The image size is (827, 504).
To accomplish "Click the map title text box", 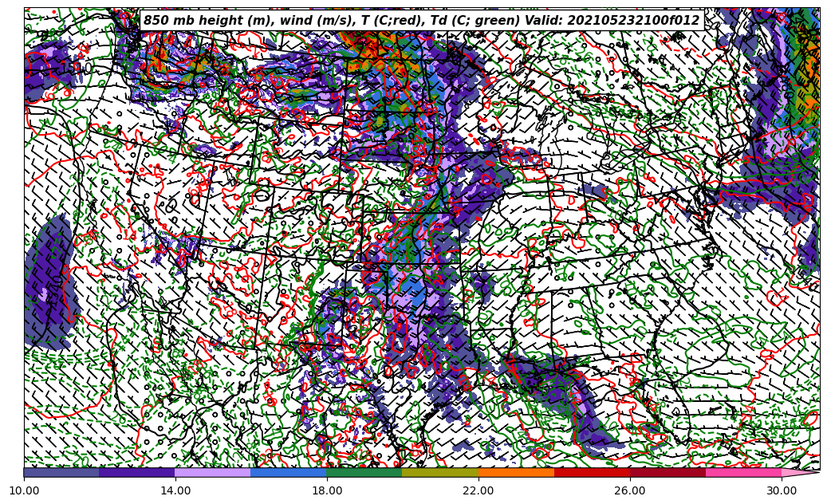I will (x=422, y=21).
